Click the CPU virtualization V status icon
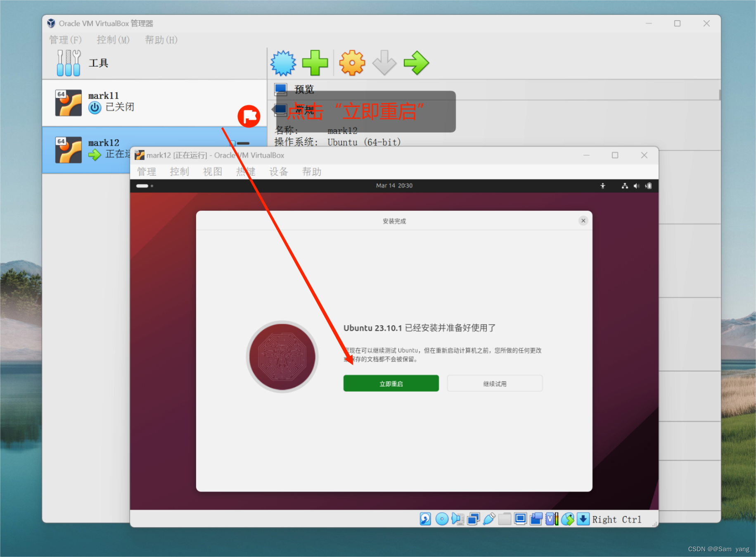The image size is (756, 557). pos(552,519)
